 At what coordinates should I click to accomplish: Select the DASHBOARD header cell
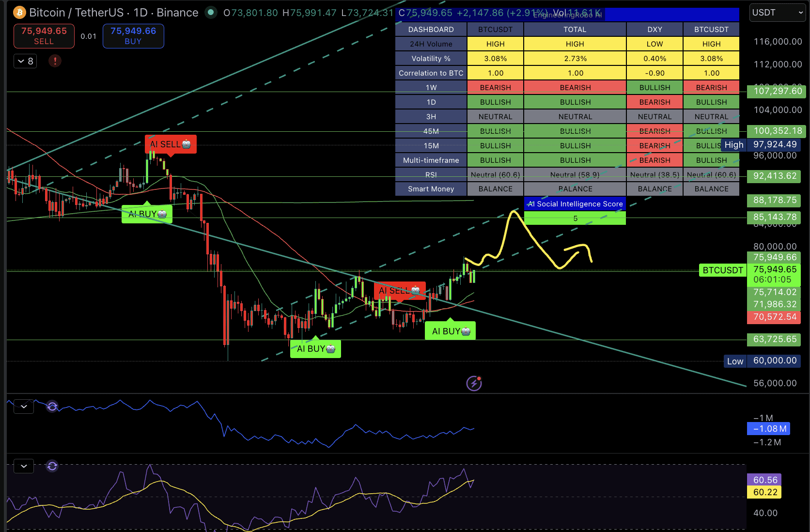[430, 29]
